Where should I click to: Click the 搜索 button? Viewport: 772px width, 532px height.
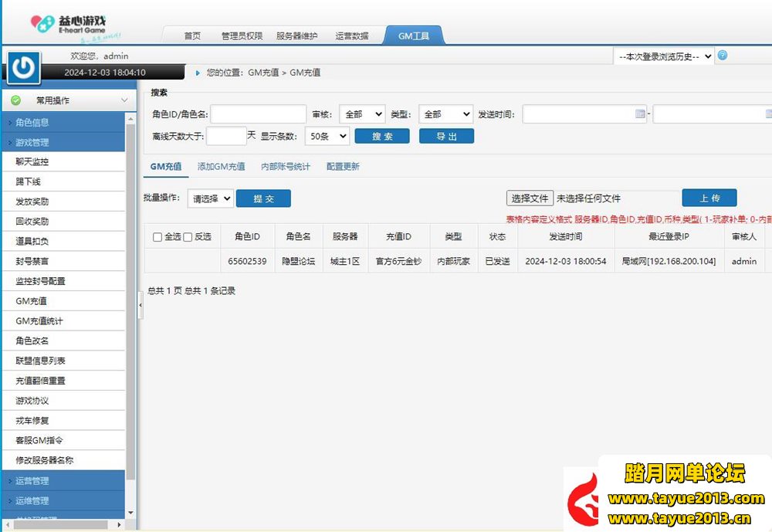(x=382, y=136)
